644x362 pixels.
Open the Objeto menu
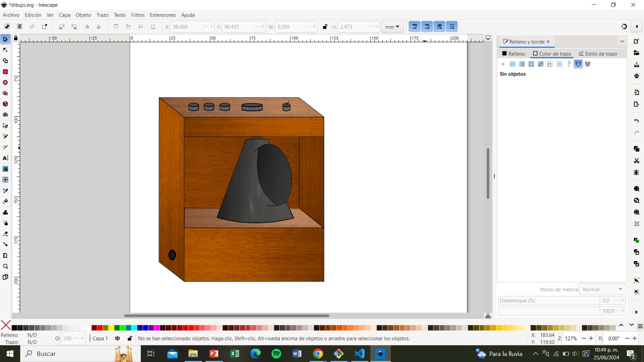83,15
